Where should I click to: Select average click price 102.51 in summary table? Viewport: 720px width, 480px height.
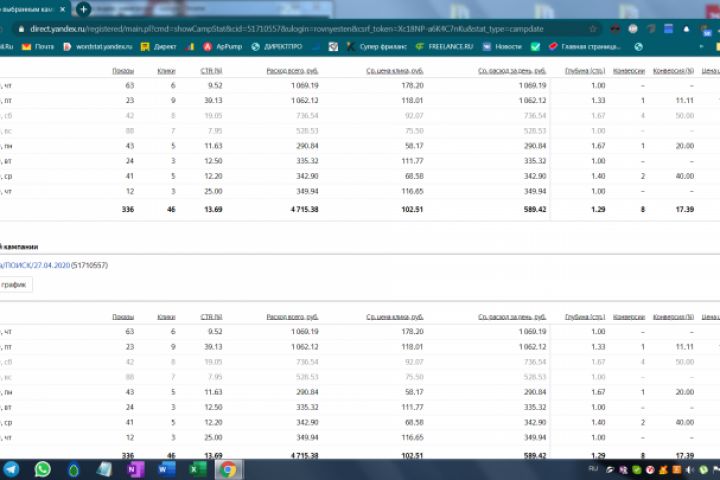coord(412,209)
